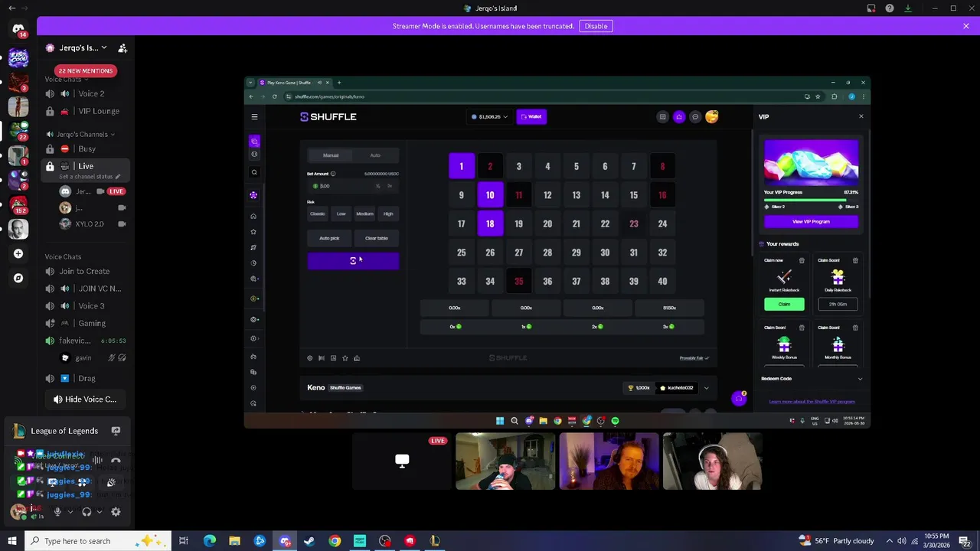Click Hide Voice Chat button
Viewport: 980px width, 551px height.
click(x=85, y=399)
